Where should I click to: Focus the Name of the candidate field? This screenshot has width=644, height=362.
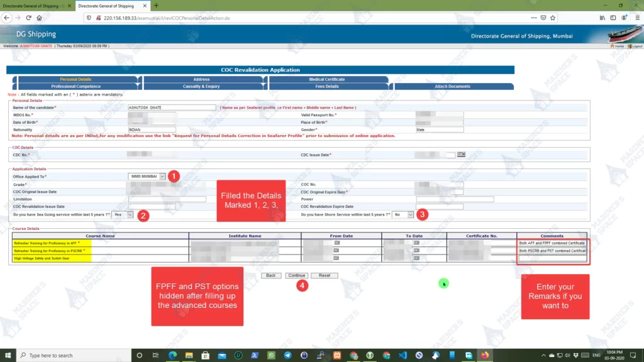coord(172,107)
